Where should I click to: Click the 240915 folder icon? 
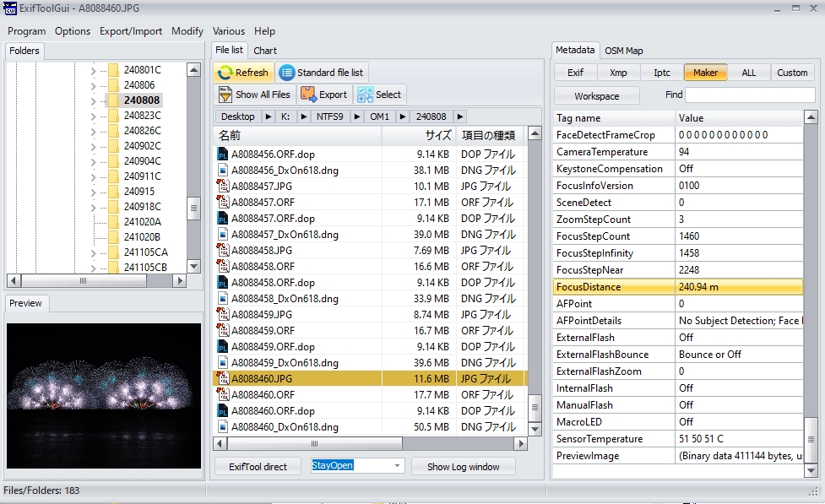[x=113, y=192]
